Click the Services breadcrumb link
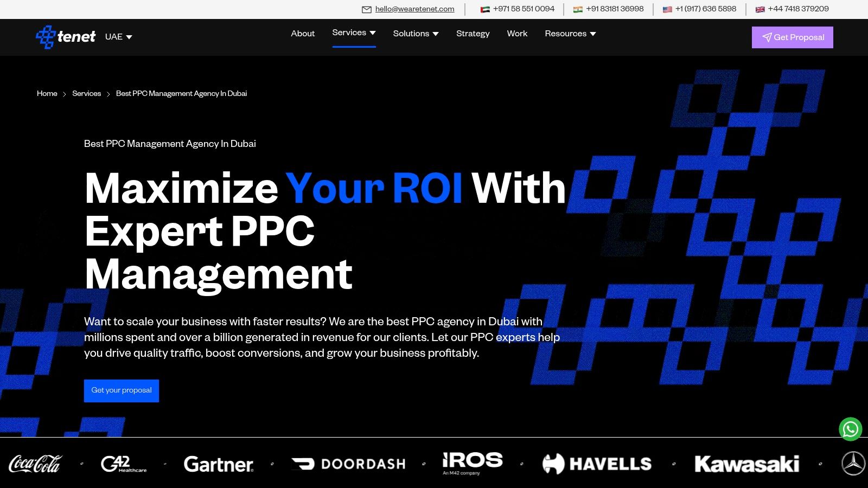 pos(87,94)
